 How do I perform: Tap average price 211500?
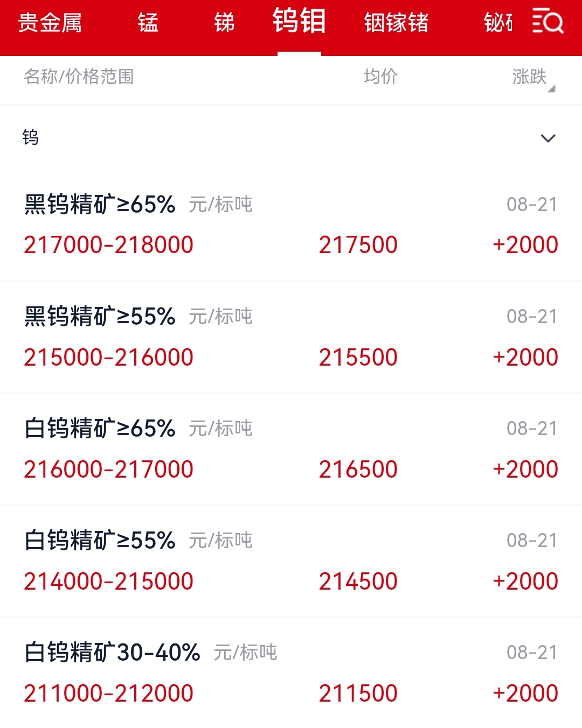coord(358,693)
